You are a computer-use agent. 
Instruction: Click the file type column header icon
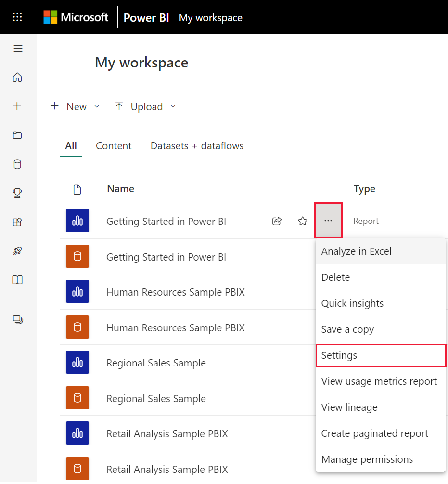[x=77, y=190]
